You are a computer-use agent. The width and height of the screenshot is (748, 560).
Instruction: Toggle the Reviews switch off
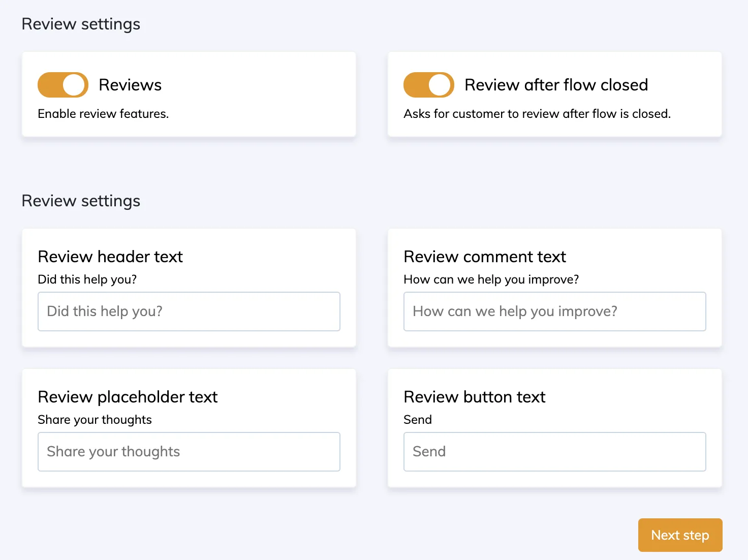pos(63,85)
